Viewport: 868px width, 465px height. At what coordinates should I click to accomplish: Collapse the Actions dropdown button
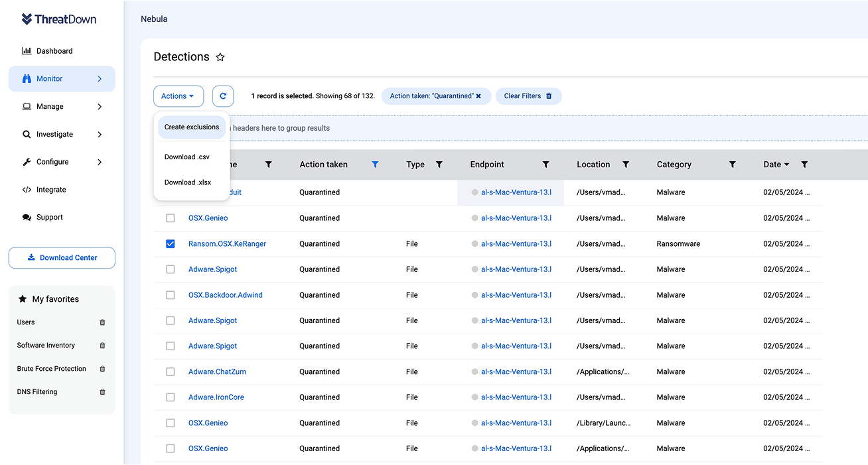click(x=178, y=96)
